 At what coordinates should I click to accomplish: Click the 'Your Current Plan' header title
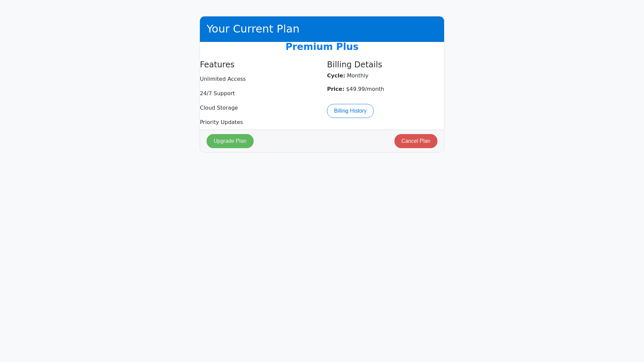pyautogui.click(x=253, y=29)
